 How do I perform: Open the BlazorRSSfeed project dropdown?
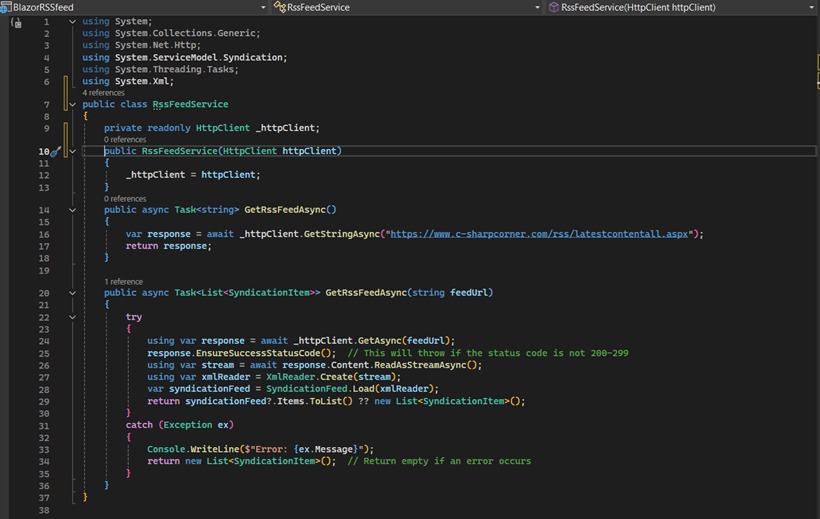(x=263, y=7)
